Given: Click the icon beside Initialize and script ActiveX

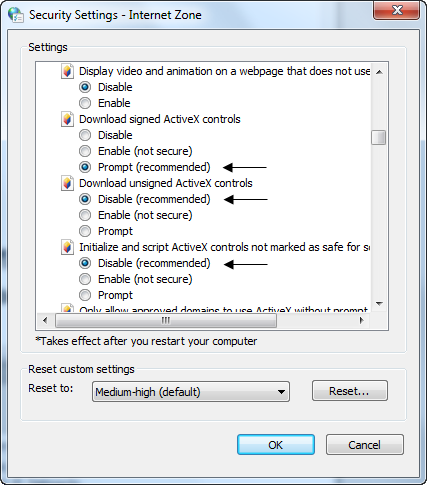Looking at the screenshot, I should [67, 247].
